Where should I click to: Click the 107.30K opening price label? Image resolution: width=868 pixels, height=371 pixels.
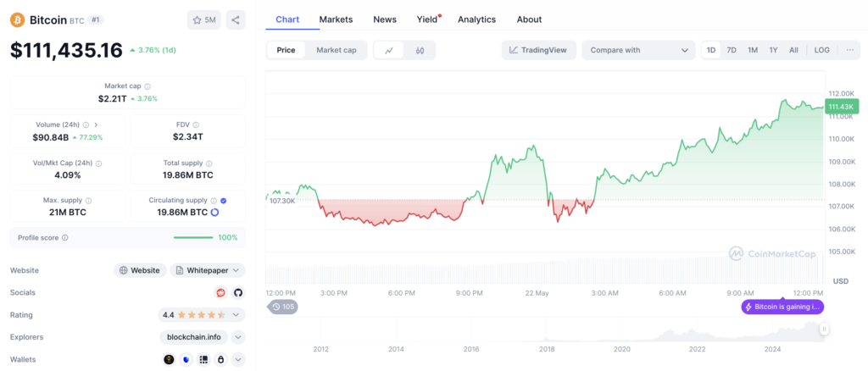[x=282, y=201]
